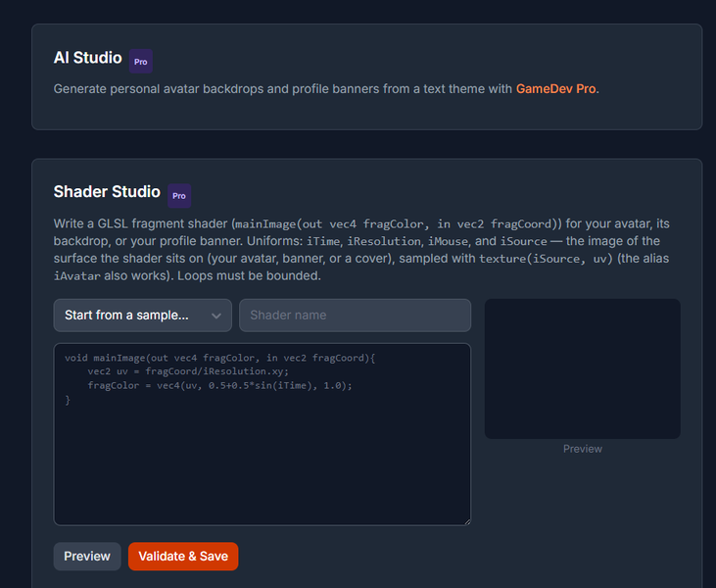Click the Pro badge beside Shader Studio

point(179,196)
